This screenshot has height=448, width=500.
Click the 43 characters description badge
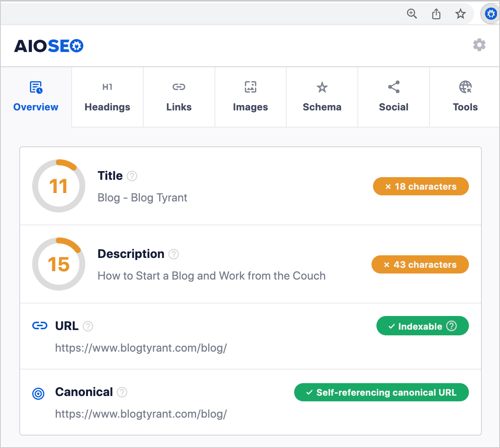[420, 264]
